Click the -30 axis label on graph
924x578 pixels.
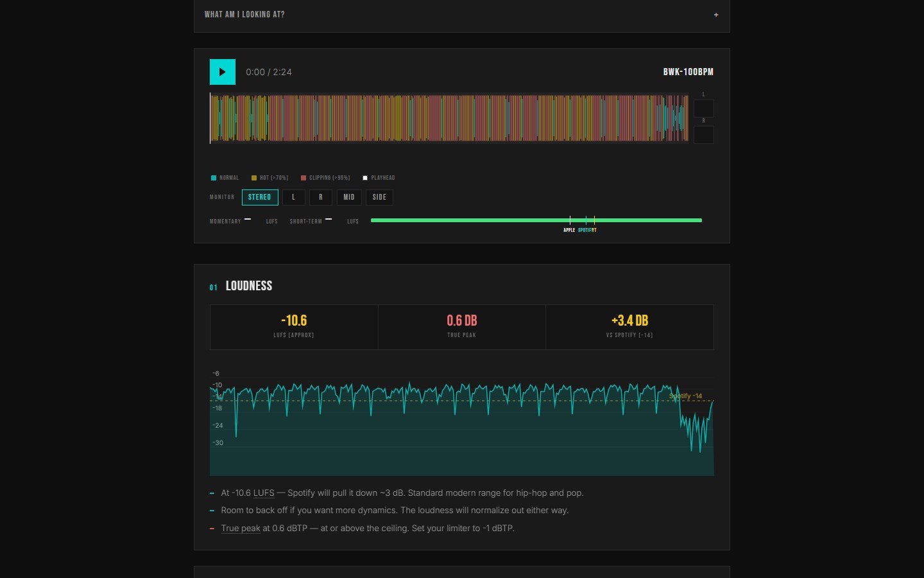[x=218, y=443]
